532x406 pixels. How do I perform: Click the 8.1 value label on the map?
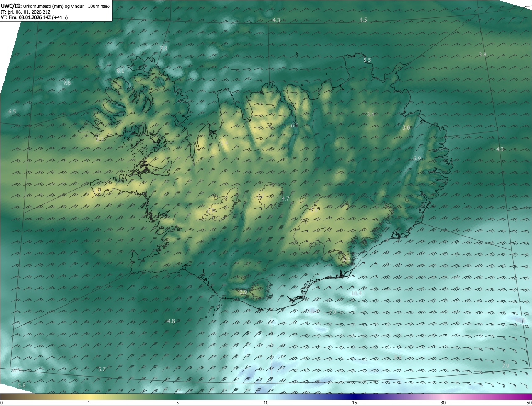pyautogui.click(x=121, y=71)
